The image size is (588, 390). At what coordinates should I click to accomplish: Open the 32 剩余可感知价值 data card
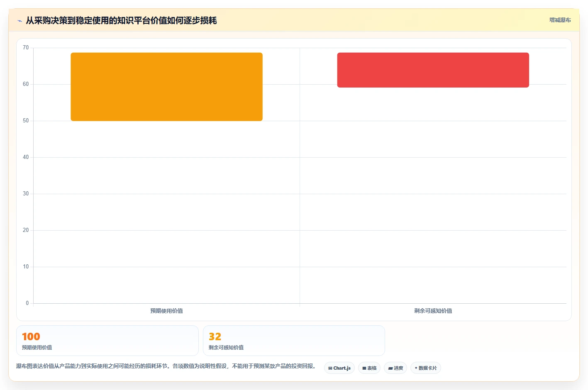click(294, 341)
